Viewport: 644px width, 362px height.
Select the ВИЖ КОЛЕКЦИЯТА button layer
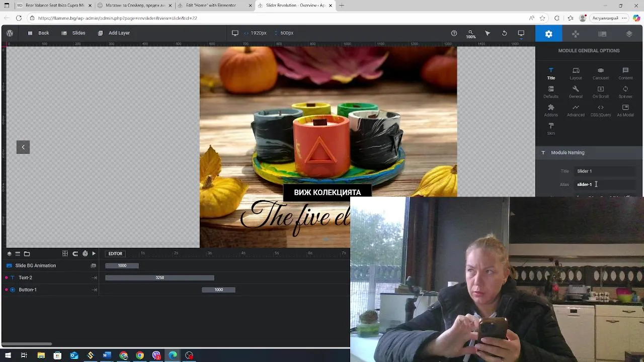[x=328, y=193]
